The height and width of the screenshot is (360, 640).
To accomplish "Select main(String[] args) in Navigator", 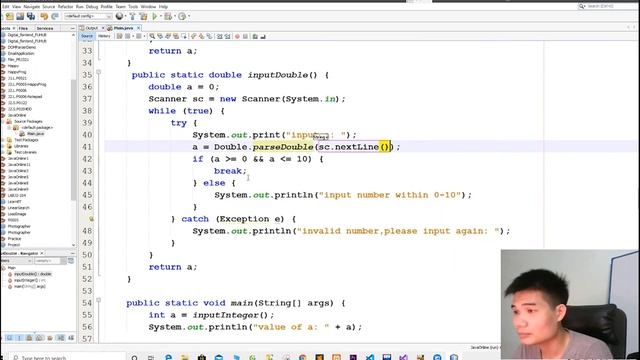I will tap(30, 287).
